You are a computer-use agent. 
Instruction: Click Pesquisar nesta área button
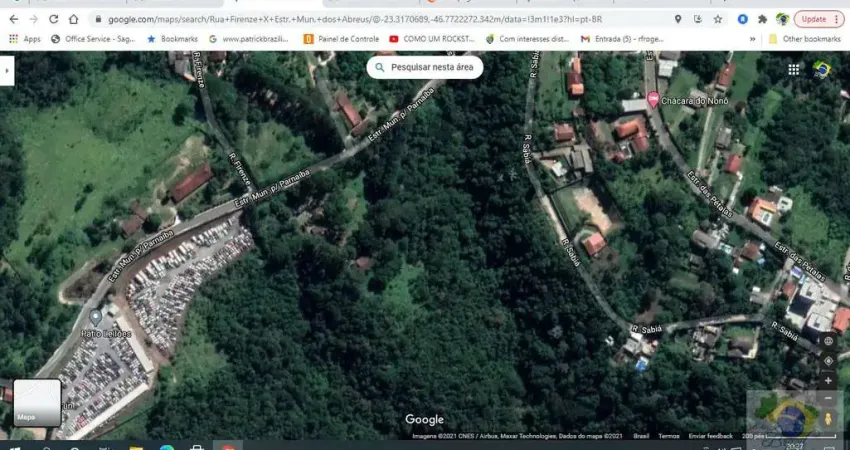pos(425,67)
